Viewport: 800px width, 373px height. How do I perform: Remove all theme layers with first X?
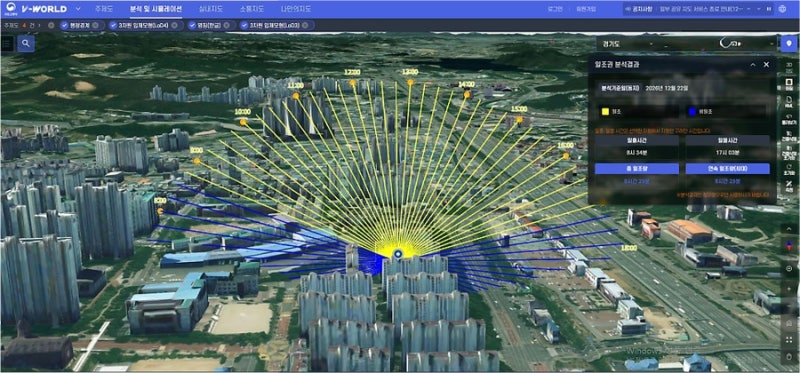coord(51,25)
